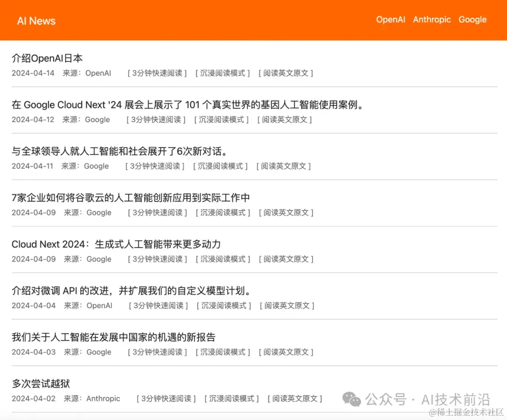Open 沉浸阅读模式 for 多次尝试越狱
The image size is (507, 420).
231,399
